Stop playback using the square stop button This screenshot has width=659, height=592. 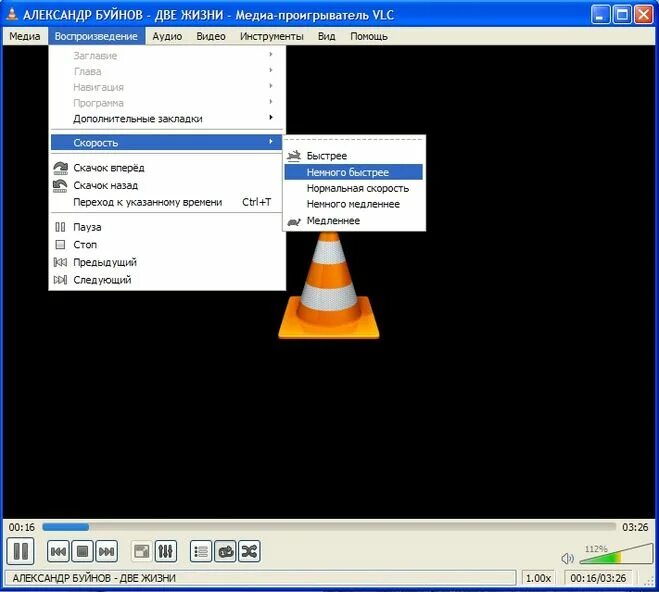point(82,551)
